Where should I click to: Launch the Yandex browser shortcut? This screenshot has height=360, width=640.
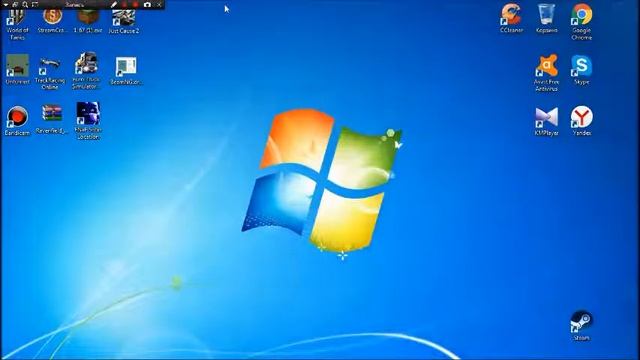pos(582,121)
